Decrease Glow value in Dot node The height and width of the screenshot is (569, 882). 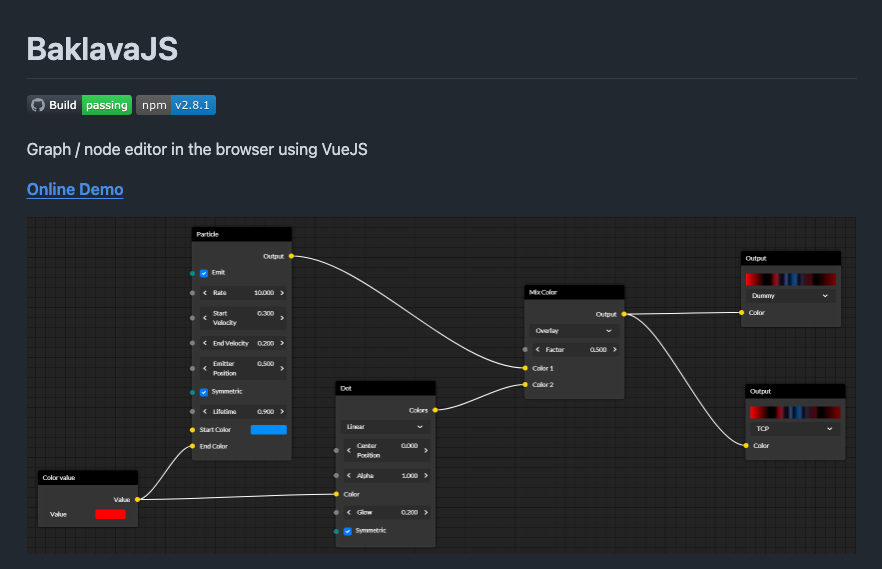[349, 512]
